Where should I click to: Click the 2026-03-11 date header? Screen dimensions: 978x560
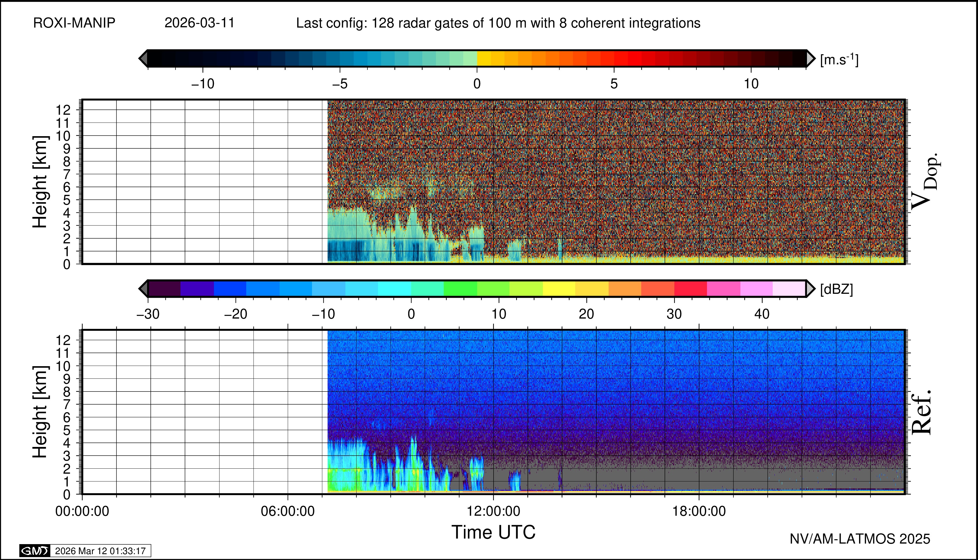[199, 23]
